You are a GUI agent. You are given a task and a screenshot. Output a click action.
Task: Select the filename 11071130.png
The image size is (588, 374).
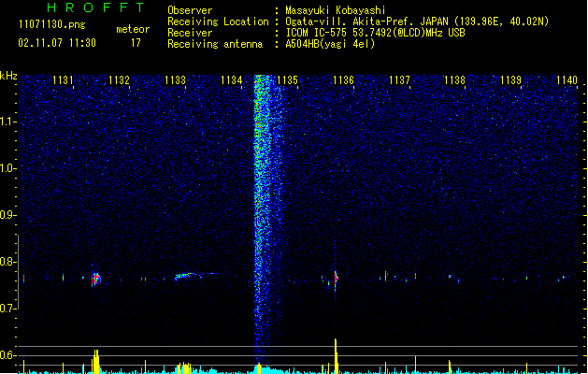point(51,24)
